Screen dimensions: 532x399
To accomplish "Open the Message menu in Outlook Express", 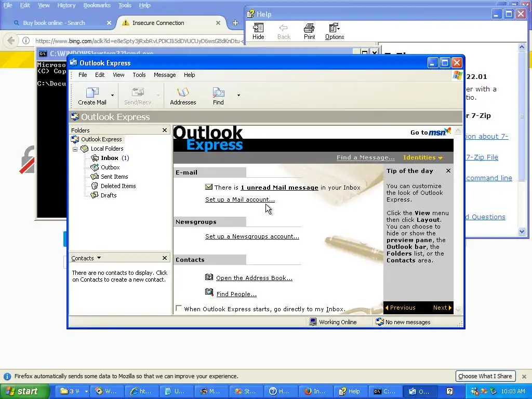I will tap(165, 75).
